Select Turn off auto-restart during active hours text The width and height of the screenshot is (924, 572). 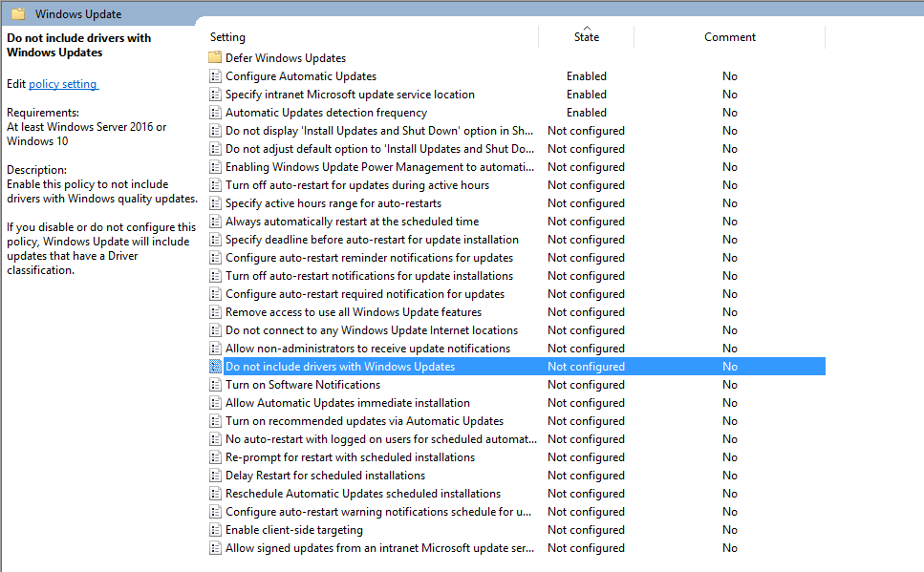point(357,185)
